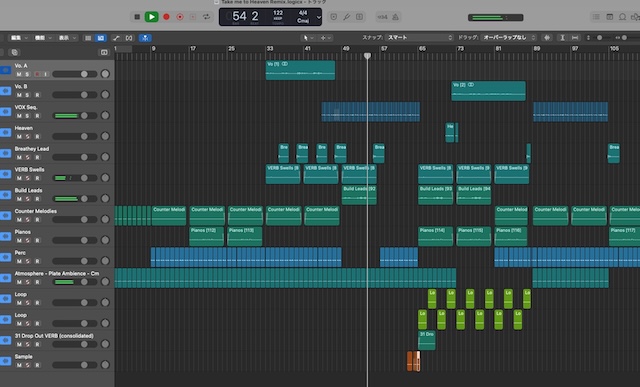Screen dimensions: 640x387
Task: Toggle the Tuner icon
Action: 347,17
